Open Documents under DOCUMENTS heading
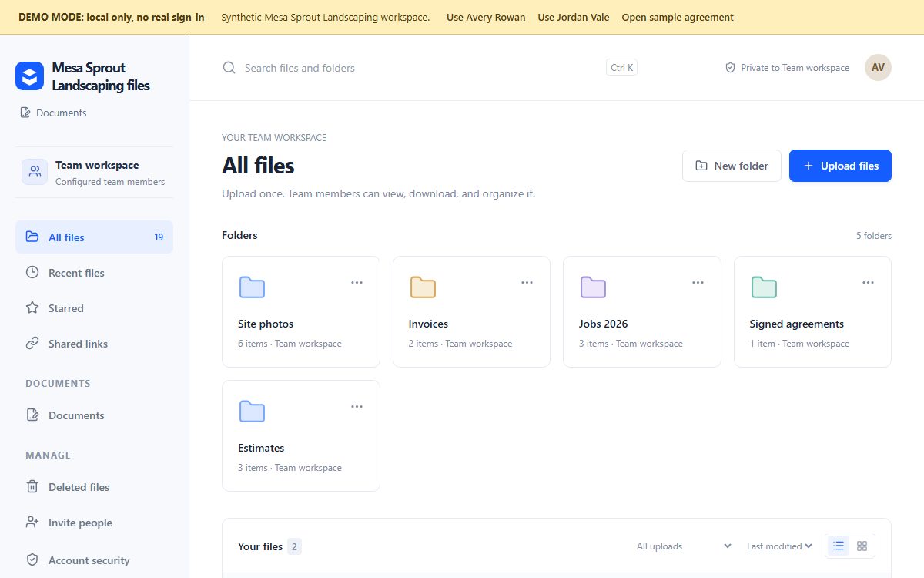This screenshot has width=924, height=578. tap(94, 415)
